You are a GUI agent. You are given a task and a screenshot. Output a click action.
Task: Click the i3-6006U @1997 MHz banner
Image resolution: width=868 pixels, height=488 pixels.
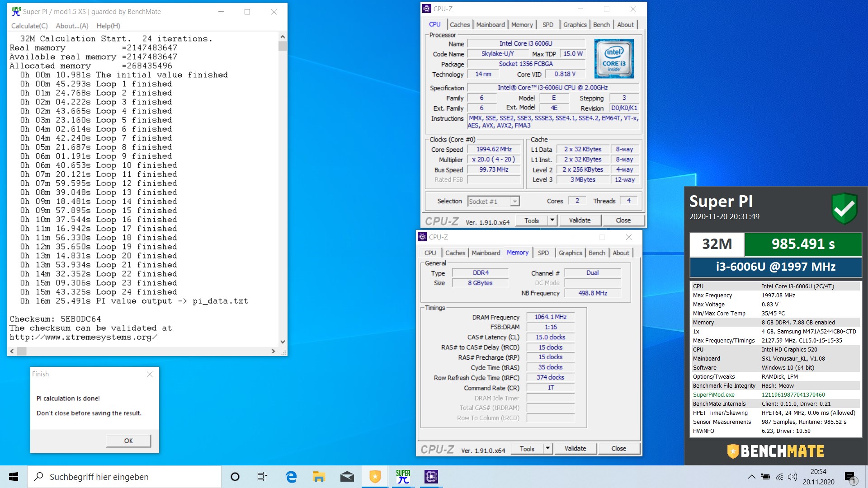click(x=776, y=267)
